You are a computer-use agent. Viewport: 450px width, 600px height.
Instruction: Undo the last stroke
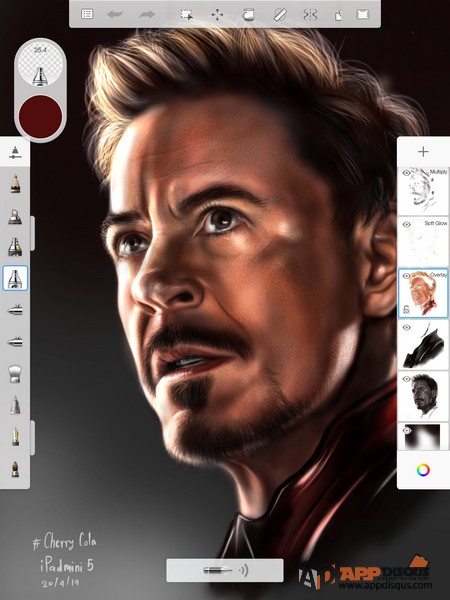(x=114, y=15)
